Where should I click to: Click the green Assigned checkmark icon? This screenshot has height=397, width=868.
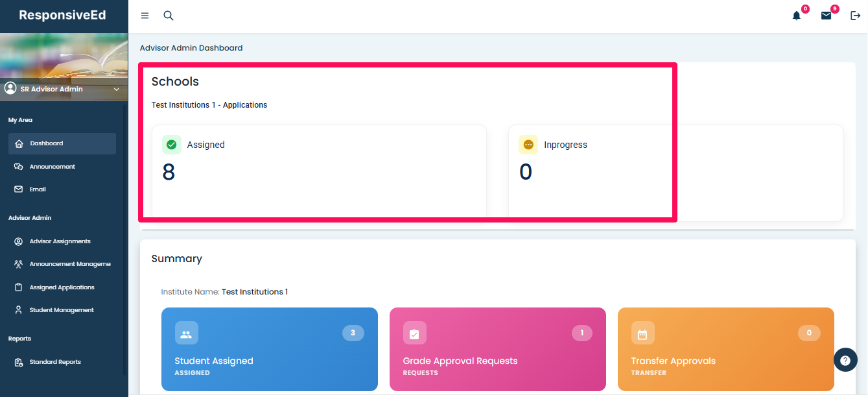click(x=172, y=145)
